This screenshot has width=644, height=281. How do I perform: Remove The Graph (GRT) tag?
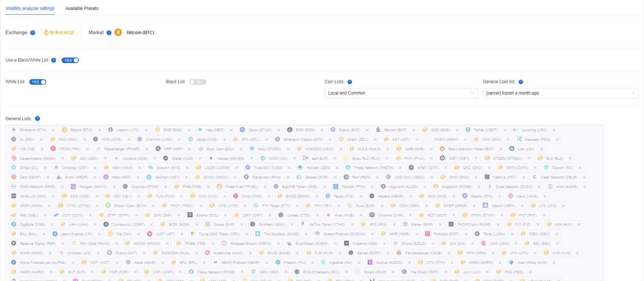click(x=446, y=272)
